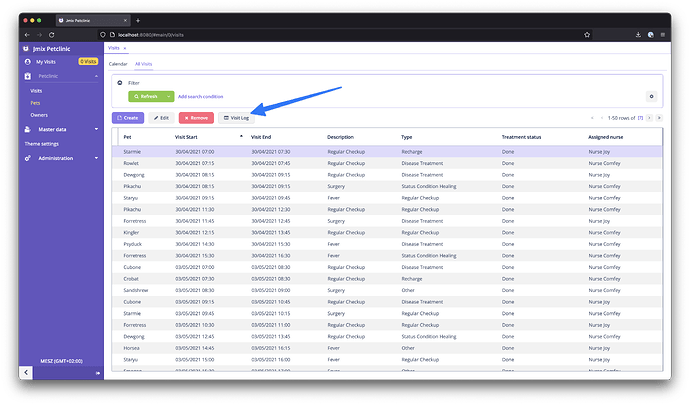Click the Create button

tap(128, 118)
